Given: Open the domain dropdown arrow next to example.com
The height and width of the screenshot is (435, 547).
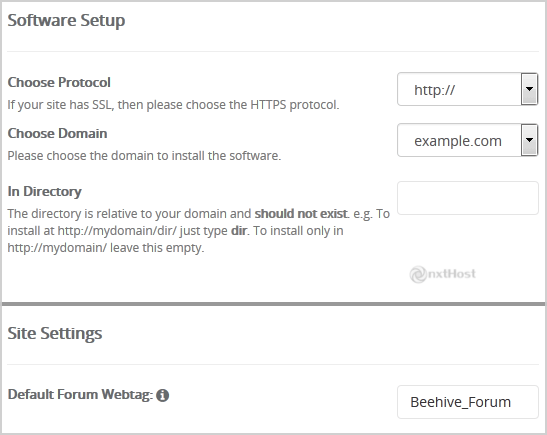Looking at the screenshot, I should 529,140.
